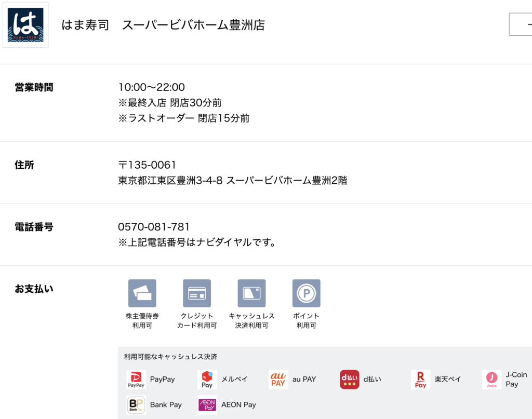Viewport: 532px width, 419px height.
Task: Click the メルペイ text label
Action: 234,380
